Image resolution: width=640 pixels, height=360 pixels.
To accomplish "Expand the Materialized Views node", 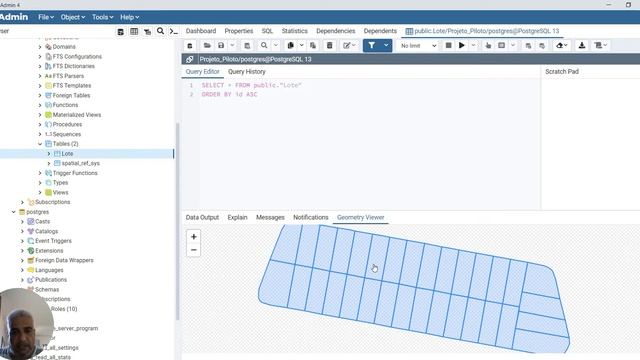I will click(40, 115).
